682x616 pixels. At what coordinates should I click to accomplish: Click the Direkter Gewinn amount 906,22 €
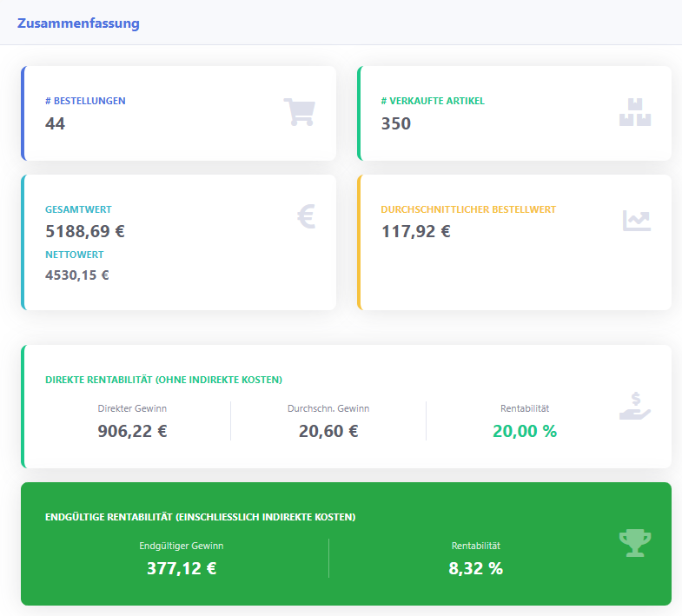[132, 431]
